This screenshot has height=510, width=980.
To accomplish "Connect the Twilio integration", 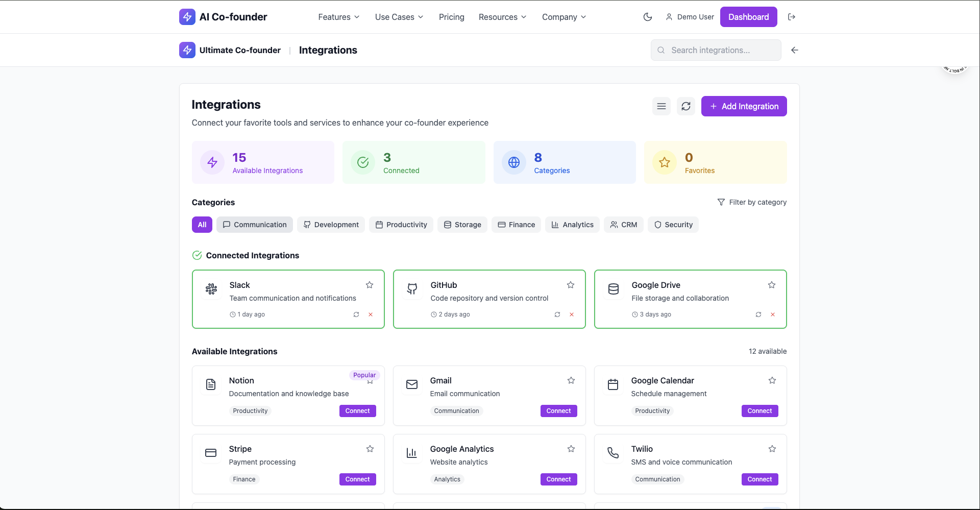I will click(760, 479).
